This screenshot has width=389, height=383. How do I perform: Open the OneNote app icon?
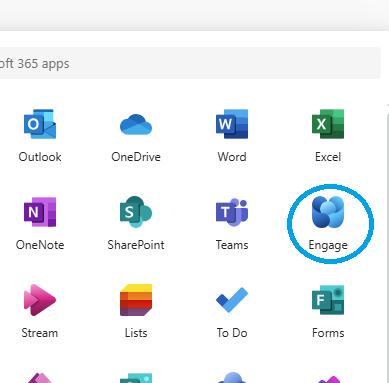[x=40, y=212]
